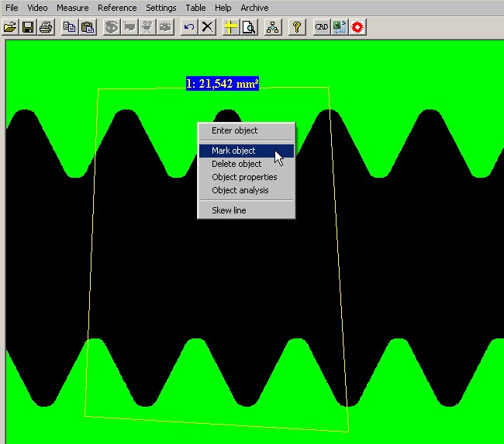Image resolution: width=504 pixels, height=444 pixels.
Task: Open the Measure menu
Action: 72,8
